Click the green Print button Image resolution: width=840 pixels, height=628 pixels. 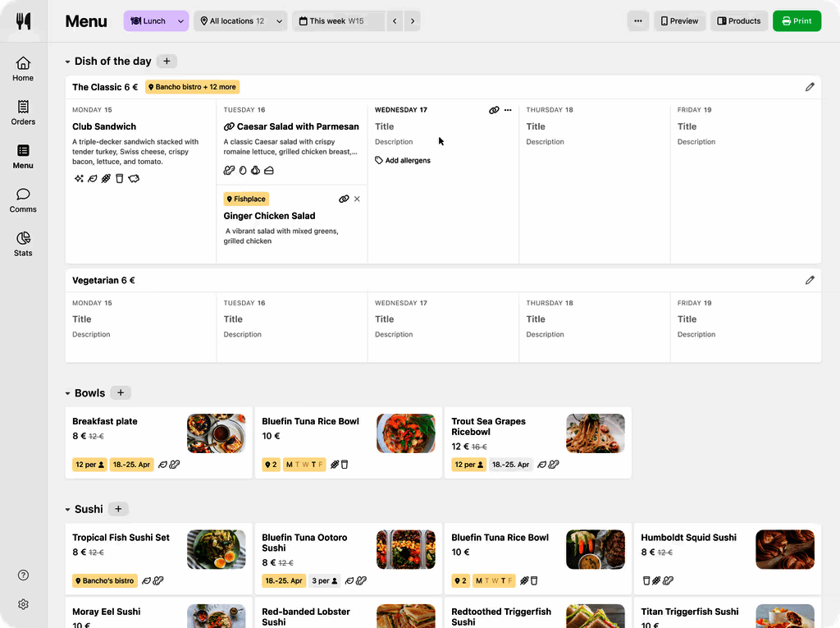click(x=797, y=21)
